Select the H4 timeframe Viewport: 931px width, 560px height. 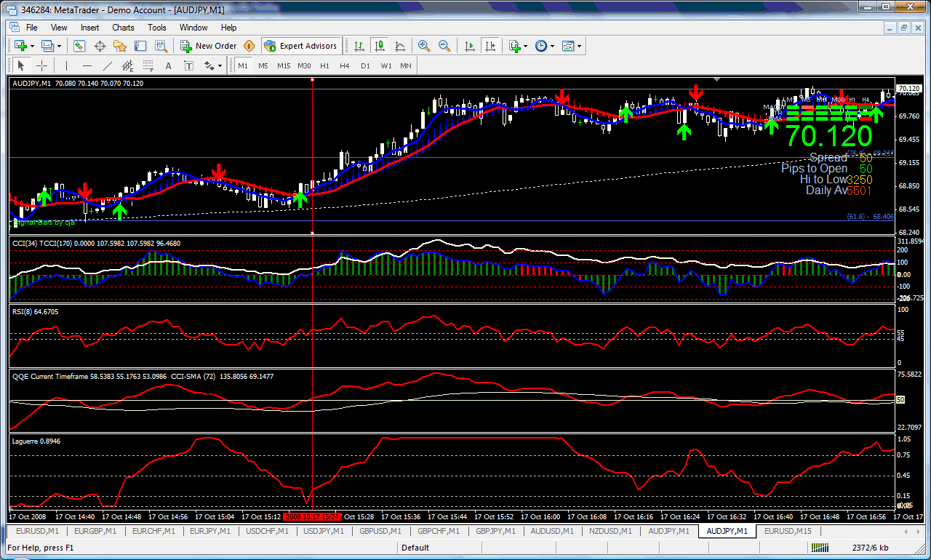[345, 65]
